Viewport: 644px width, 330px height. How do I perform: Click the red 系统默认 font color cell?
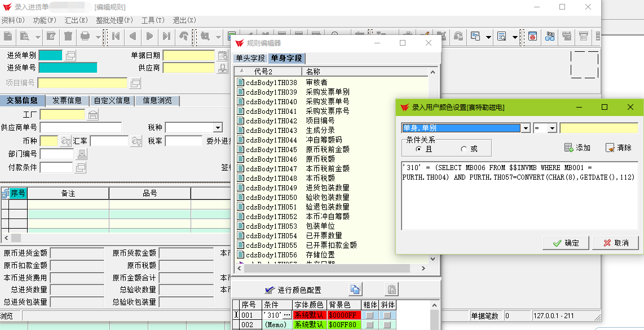pyautogui.click(x=310, y=315)
